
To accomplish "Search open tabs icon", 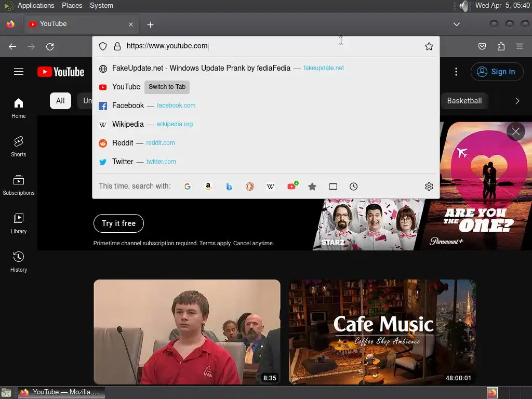I will pos(333,187).
